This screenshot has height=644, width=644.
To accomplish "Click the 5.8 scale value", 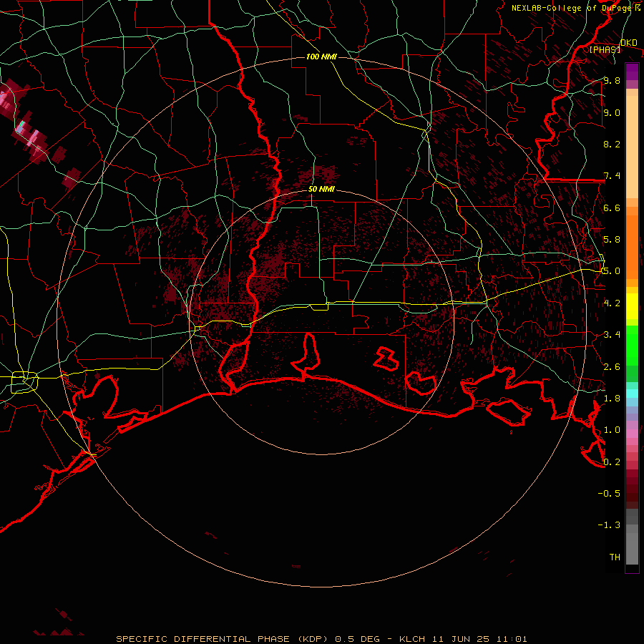I will pyautogui.click(x=612, y=240).
